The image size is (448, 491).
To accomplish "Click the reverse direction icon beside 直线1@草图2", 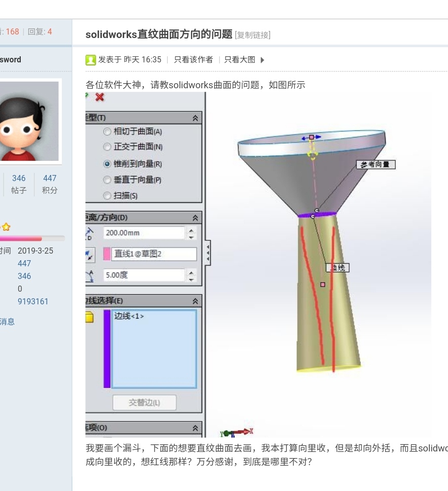I will 90,254.
